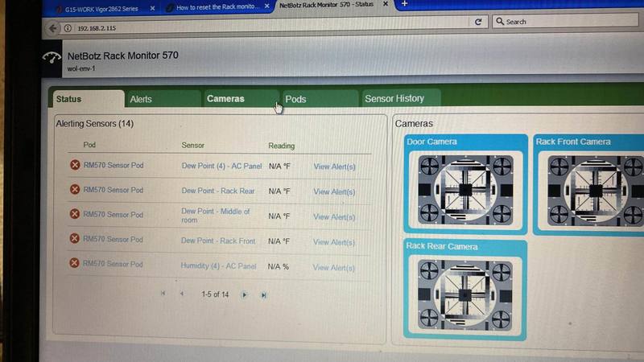The height and width of the screenshot is (362, 644).
Task: Open Dew Point - Rack Rear sensor link
Action: 218,191
